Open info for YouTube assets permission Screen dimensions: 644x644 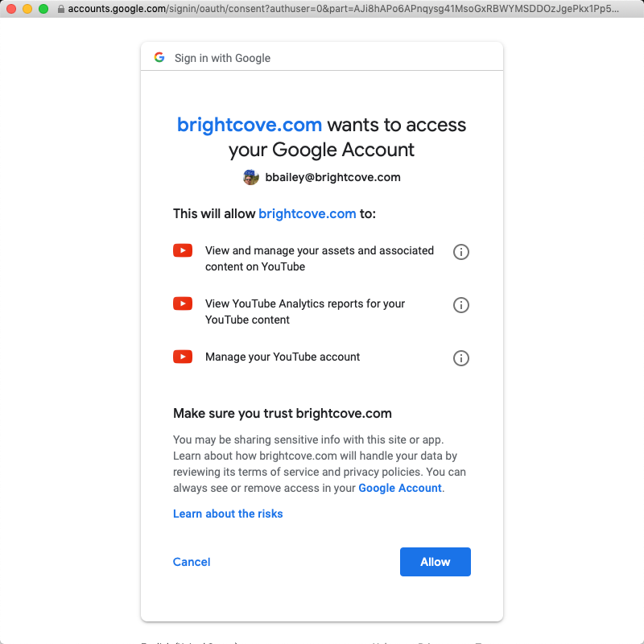pyautogui.click(x=461, y=252)
